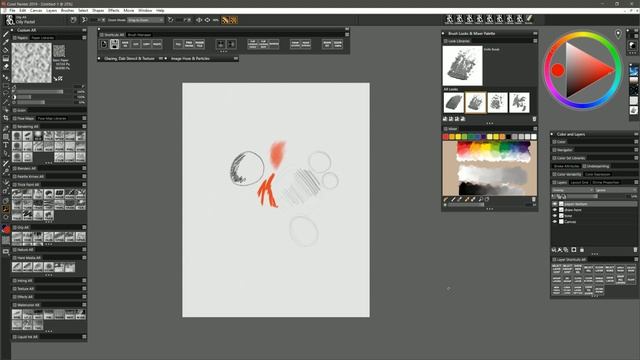This screenshot has width=640, height=360.
Task: Open Custom All palette options menu
Action: (84, 30)
